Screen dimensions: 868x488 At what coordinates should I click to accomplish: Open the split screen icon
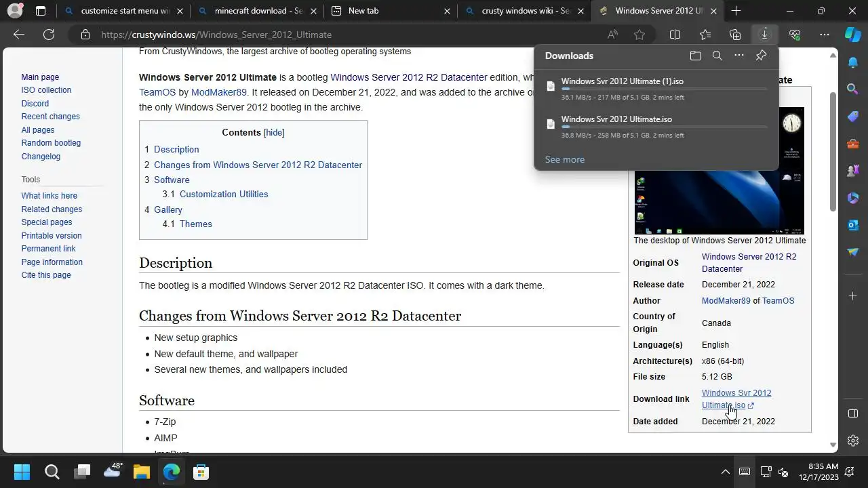click(x=675, y=35)
